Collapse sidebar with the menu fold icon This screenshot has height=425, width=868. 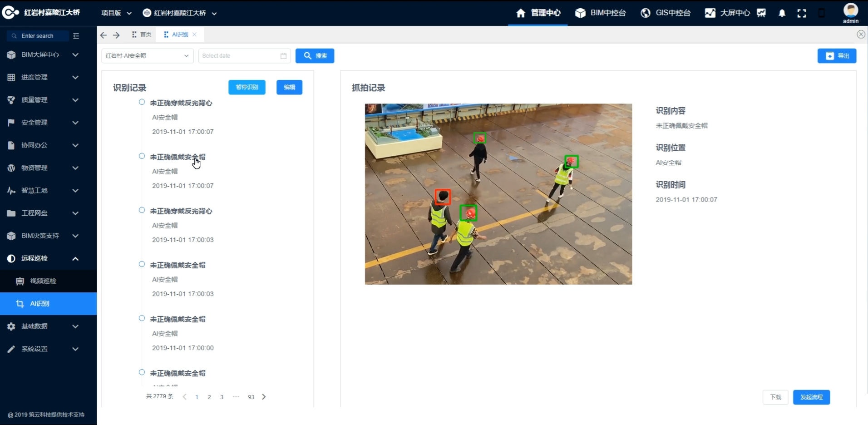[76, 36]
